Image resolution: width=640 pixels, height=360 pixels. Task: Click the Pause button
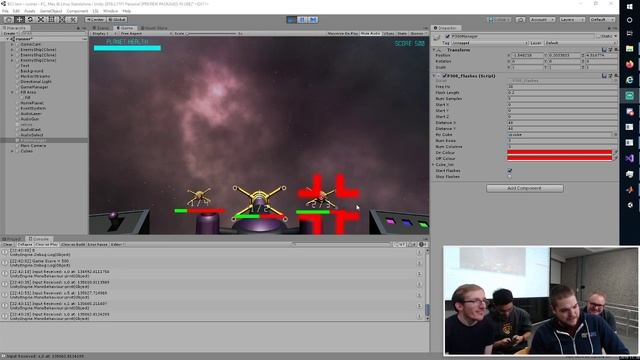coord(302,20)
